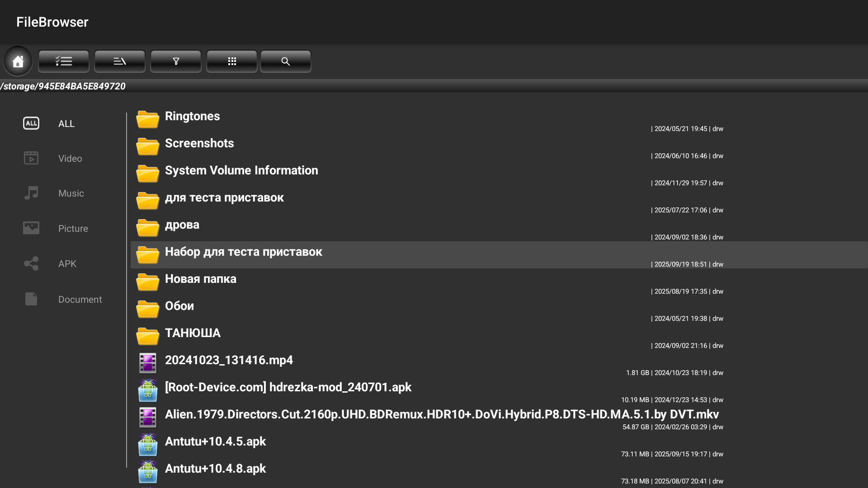Show the Document category files
This screenshot has height=488, width=868.
pos(80,299)
